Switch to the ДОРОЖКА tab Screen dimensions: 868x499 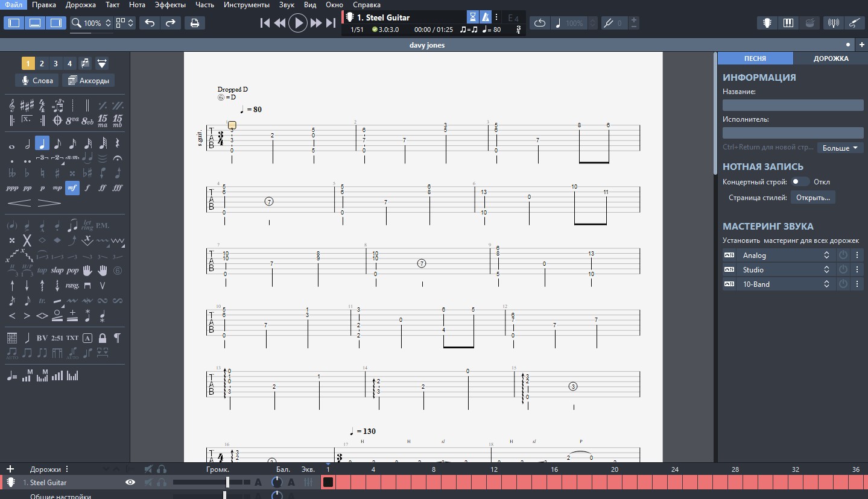pyautogui.click(x=831, y=58)
